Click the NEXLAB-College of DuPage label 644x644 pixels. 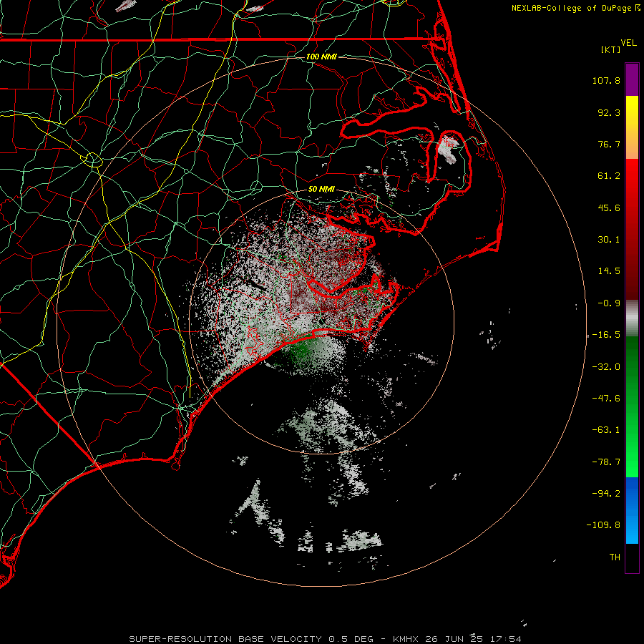point(571,8)
